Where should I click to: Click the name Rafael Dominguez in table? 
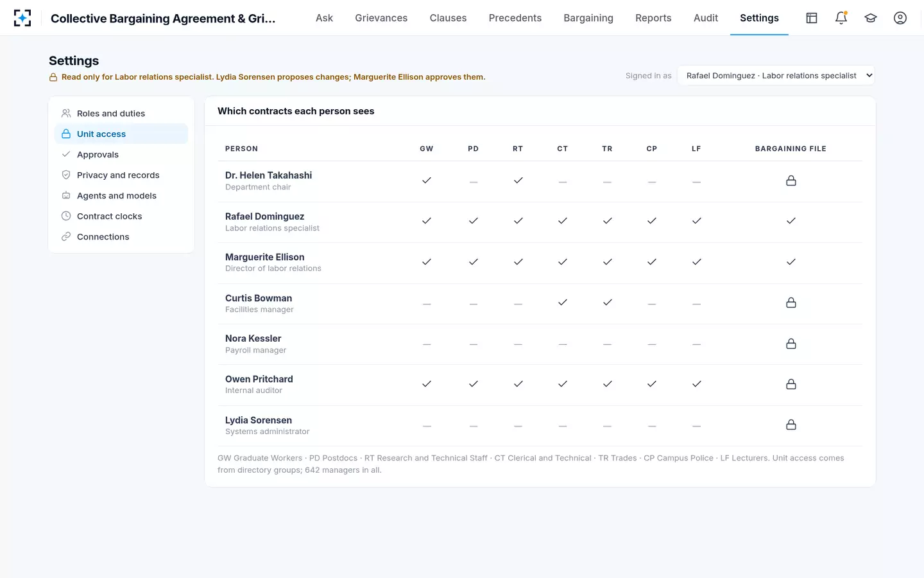tap(265, 216)
